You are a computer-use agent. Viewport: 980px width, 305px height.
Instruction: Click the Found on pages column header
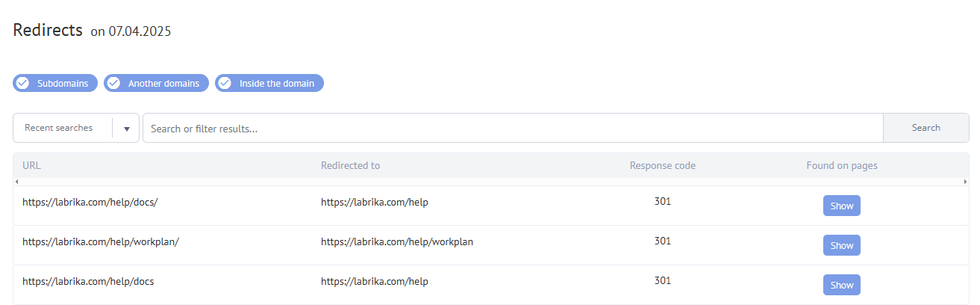pyautogui.click(x=841, y=165)
